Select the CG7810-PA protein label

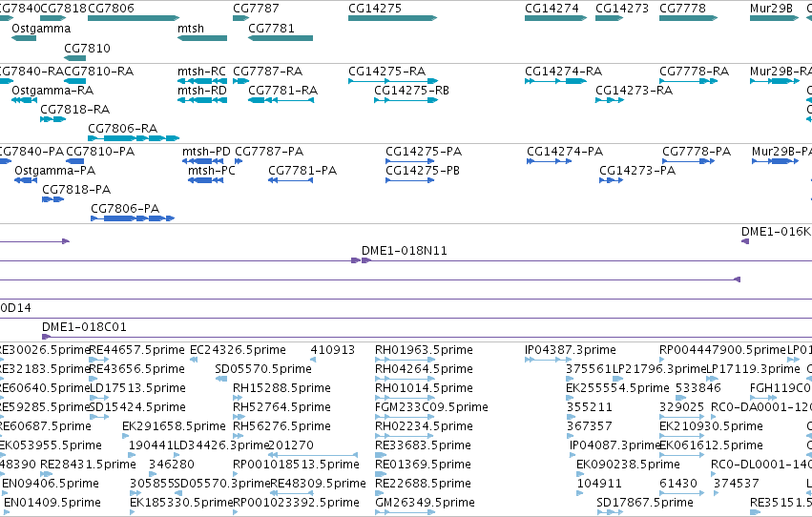tap(100, 152)
